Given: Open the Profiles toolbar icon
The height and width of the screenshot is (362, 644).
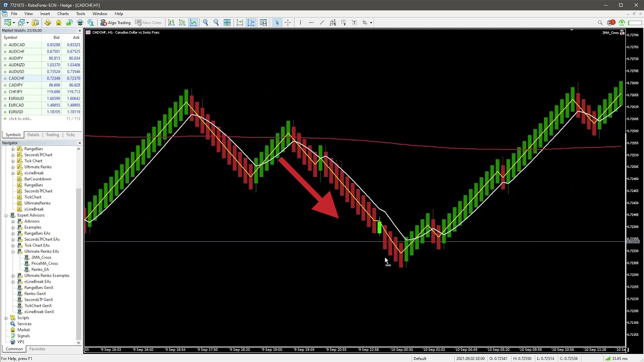Looking at the screenshot, I should click(x=21, y=23).
